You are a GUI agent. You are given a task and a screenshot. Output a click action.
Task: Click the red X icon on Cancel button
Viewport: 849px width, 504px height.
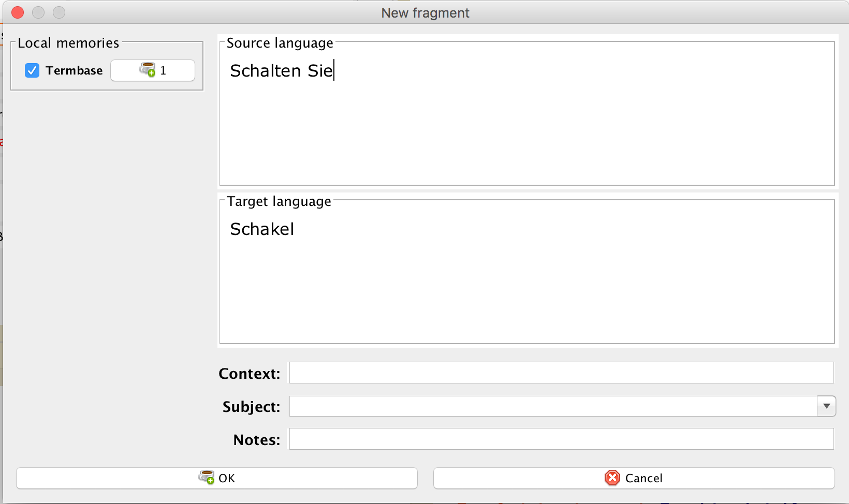point(612,478)
